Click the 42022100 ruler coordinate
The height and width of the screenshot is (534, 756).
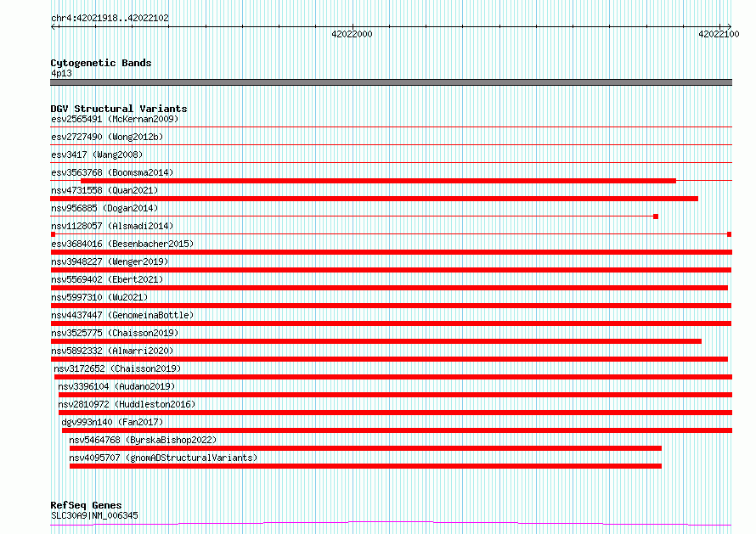point(719,34)
